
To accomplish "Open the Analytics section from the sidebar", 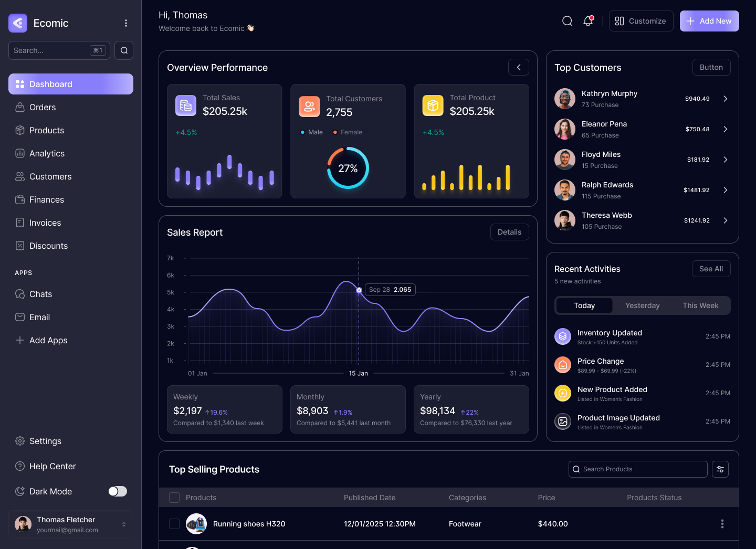I will pos(19,153).
